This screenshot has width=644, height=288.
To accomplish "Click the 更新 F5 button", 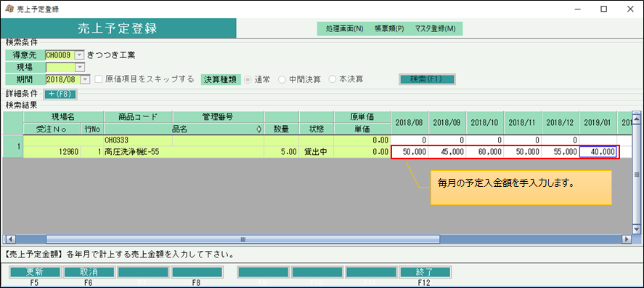I will [x=36, y=272].
